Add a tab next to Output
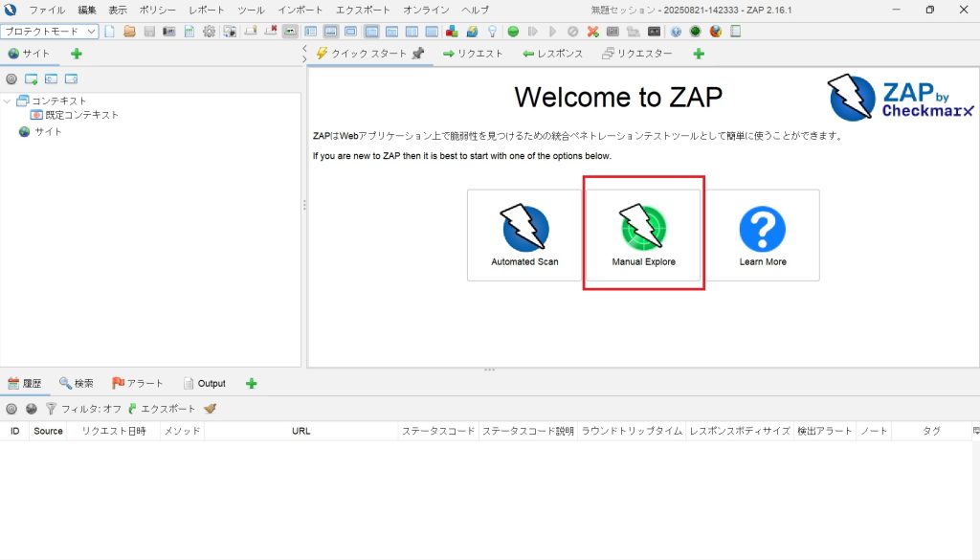 (x=252, y=384)
